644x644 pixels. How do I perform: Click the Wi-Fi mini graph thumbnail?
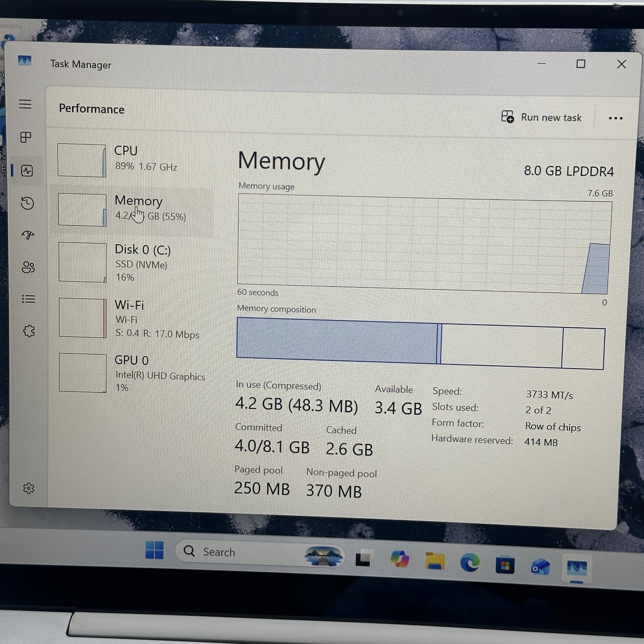[x=83, y=318]
